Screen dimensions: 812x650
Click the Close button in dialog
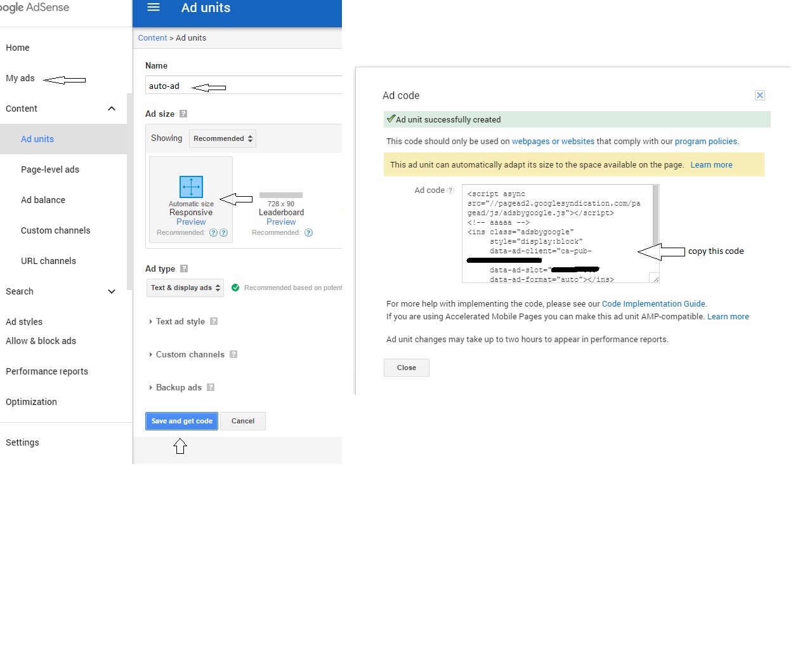pos(407,368)
